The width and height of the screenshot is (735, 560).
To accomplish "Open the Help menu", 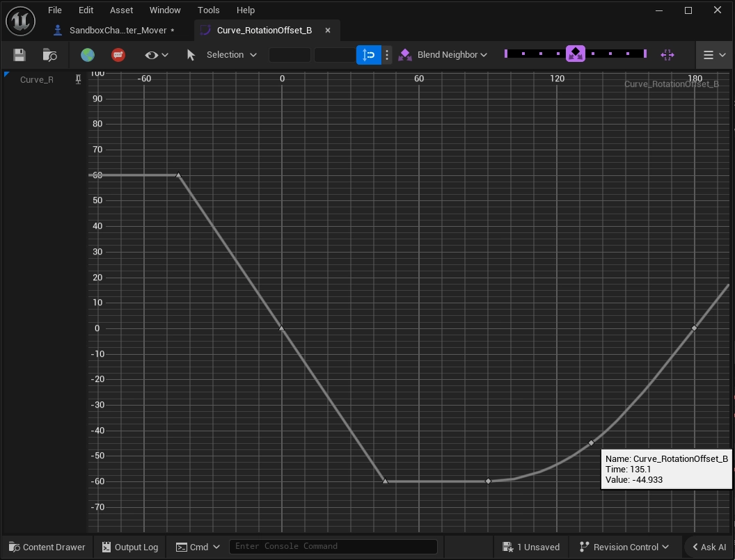I will [x=246, y=10].
